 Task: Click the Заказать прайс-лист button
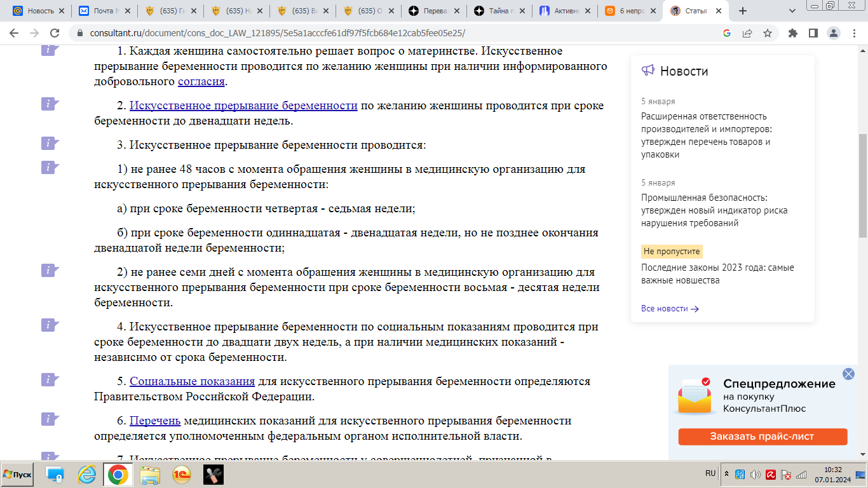pos(763,437)
